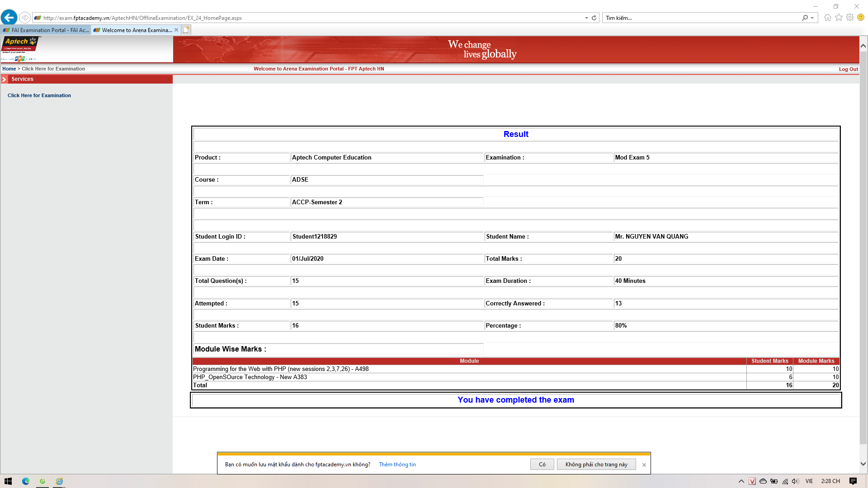Open the Favorites star icon
868x488 pixels.
coord(839,17)
